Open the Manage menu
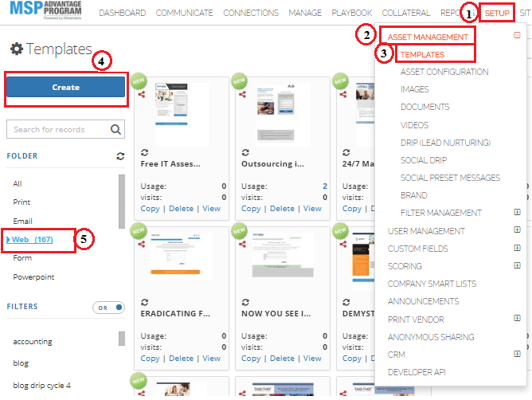The height and width of the screenshot is (400, 532). coord(305,13)
